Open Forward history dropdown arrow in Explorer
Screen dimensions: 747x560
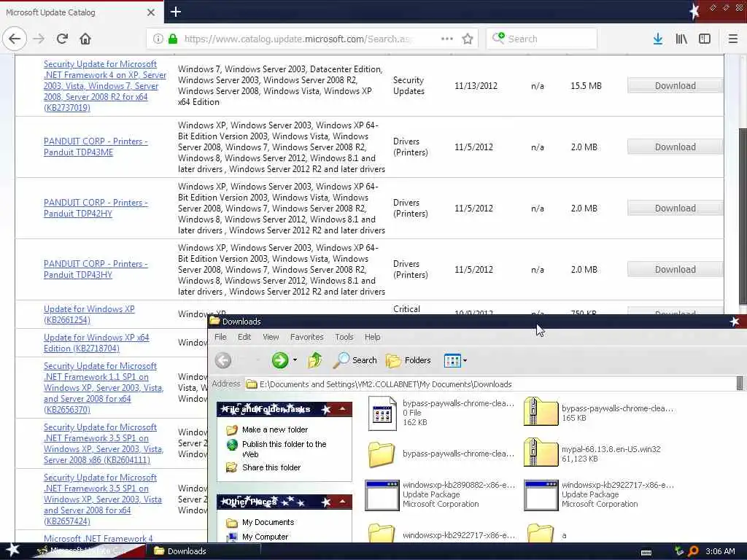(x=295, y=360)
